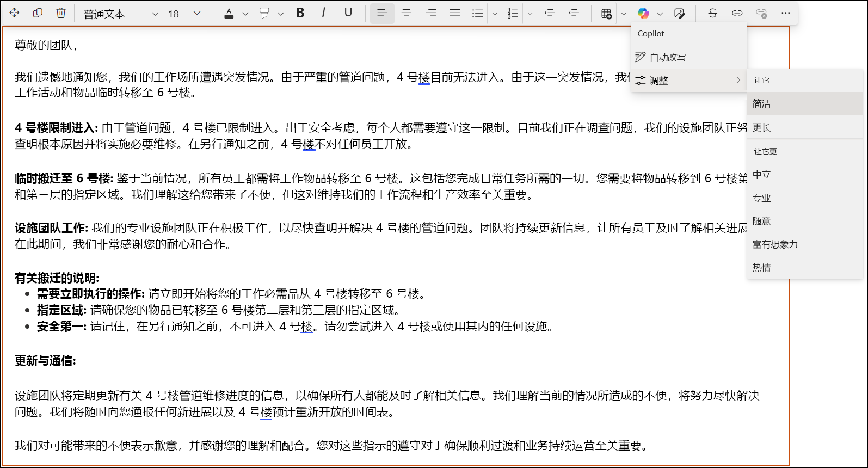Toggle bold formatting
Image resolution: width=868 pixels, height=468 pixels.
[x=300, y=13]
